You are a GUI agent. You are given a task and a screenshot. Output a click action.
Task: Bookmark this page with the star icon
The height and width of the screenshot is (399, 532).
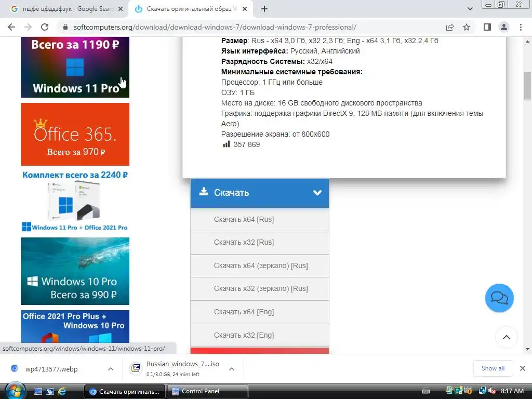point(467,27)
